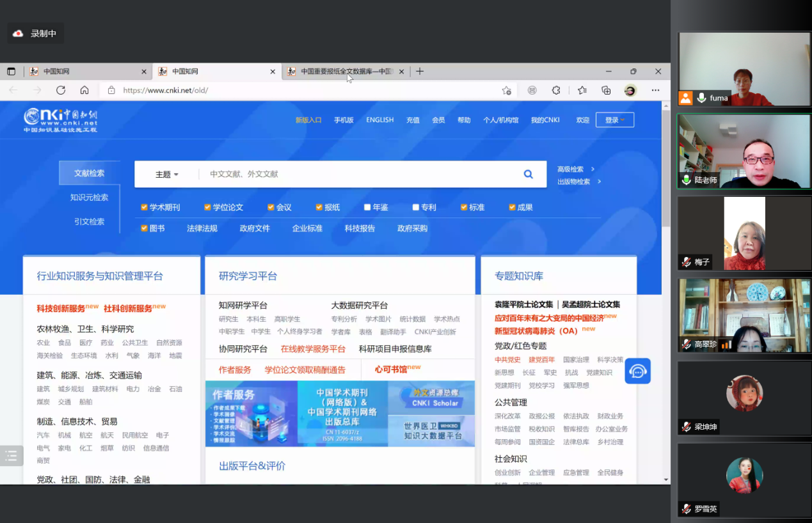The height and width of the screenshot is (523, 812).
Task: Open 新型冠状病毒肺炎（OA）topic link
Action: [x=536, y=331]
